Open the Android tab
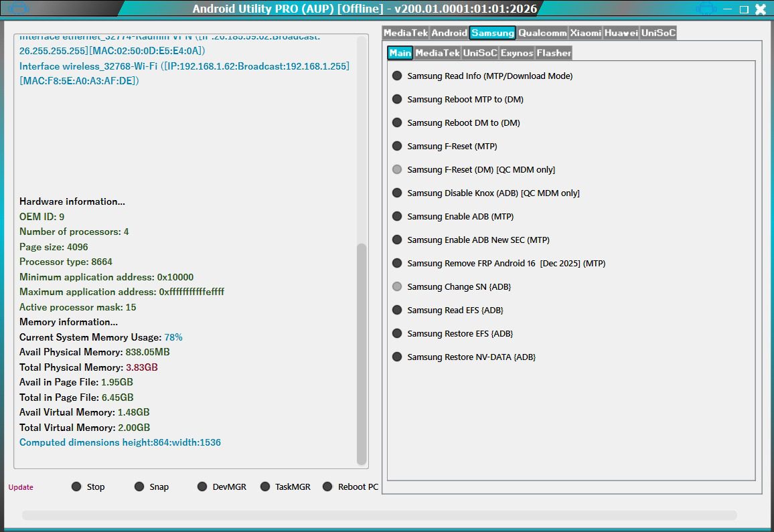 449,33
